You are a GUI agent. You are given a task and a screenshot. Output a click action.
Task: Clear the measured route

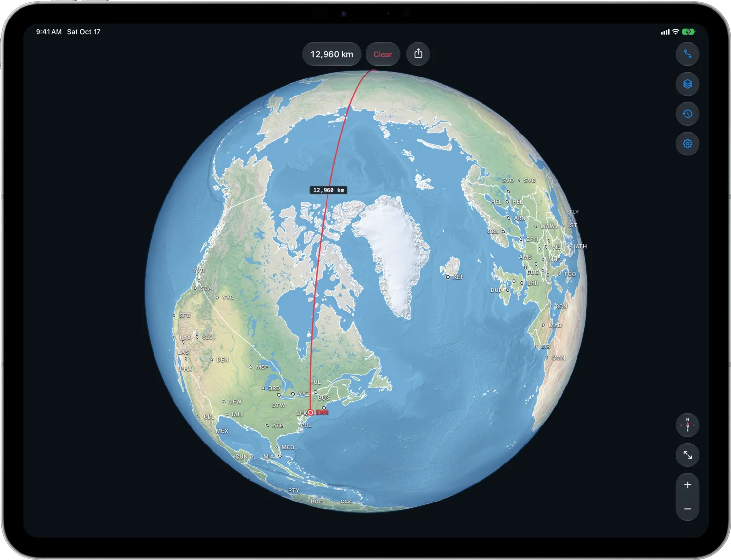coord(383,54)
